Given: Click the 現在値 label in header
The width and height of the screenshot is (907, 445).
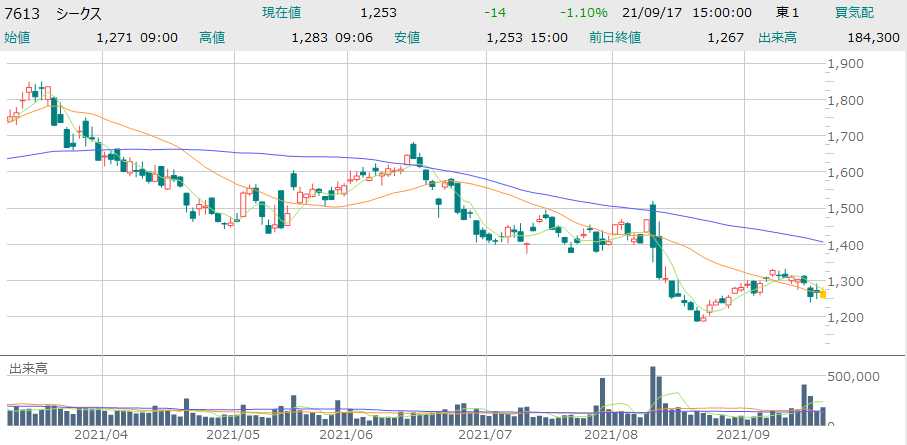Looking at the screenshot, I should [x=281, y=13].
